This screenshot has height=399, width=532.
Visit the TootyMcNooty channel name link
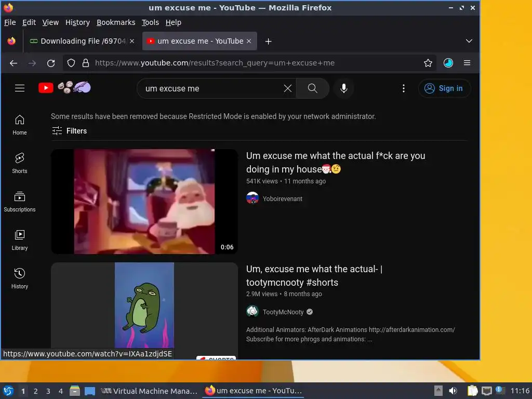[x=283, y=312]
